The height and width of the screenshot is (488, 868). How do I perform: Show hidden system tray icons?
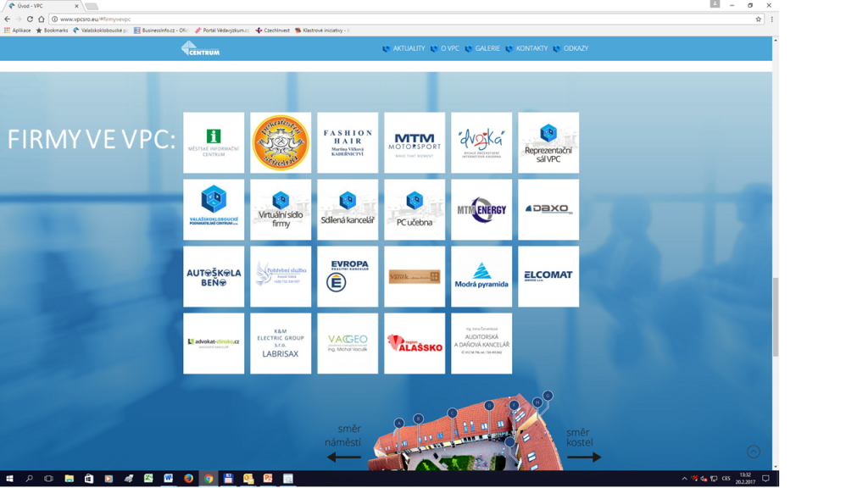684,479
